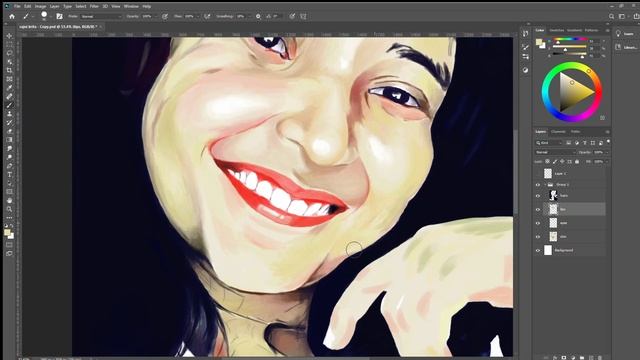Select the Crop tool
Image resolution: width=640 pixels, height=360 pixels.
9,71
